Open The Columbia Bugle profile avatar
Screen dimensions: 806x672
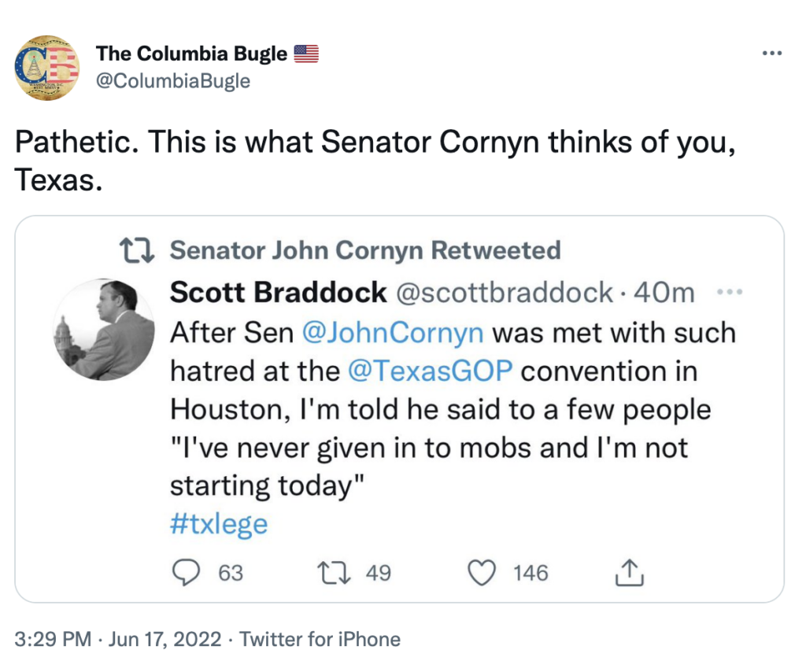(x=47, y=67)
